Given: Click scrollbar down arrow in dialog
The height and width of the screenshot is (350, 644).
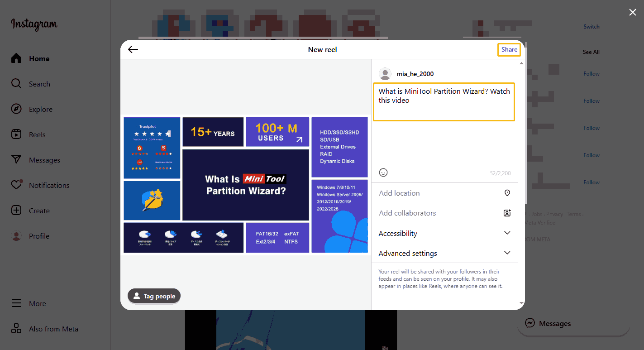Looking at the screenshot, I should click(x=521, y=303).
